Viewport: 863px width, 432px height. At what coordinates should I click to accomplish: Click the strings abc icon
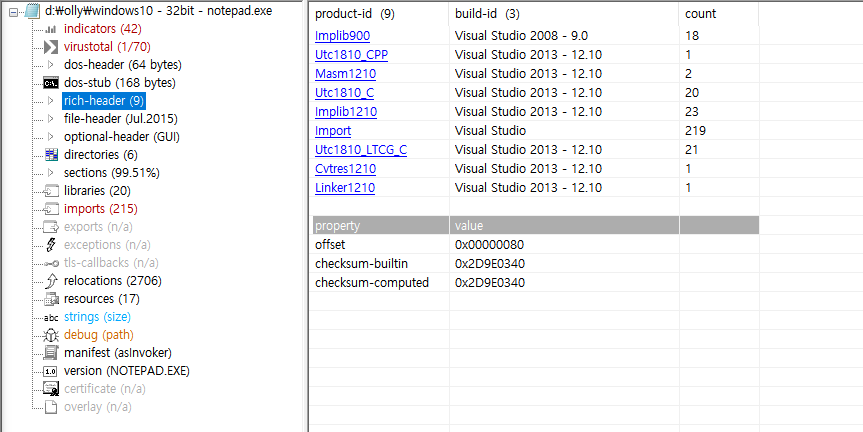[51, 318]
